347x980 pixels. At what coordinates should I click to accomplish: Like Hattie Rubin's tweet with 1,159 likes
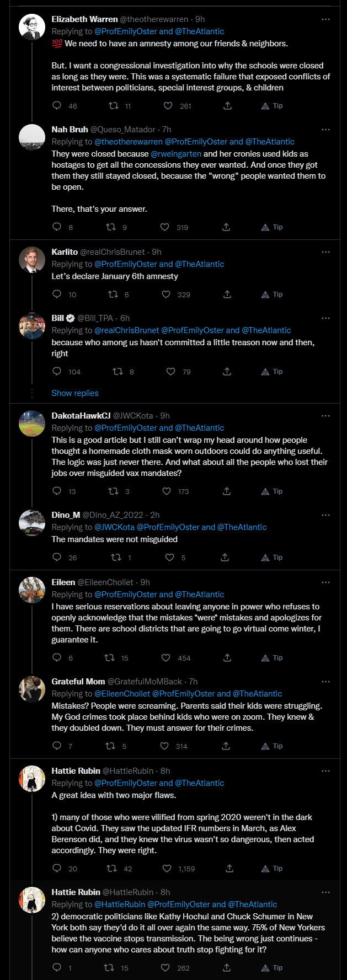167,868
